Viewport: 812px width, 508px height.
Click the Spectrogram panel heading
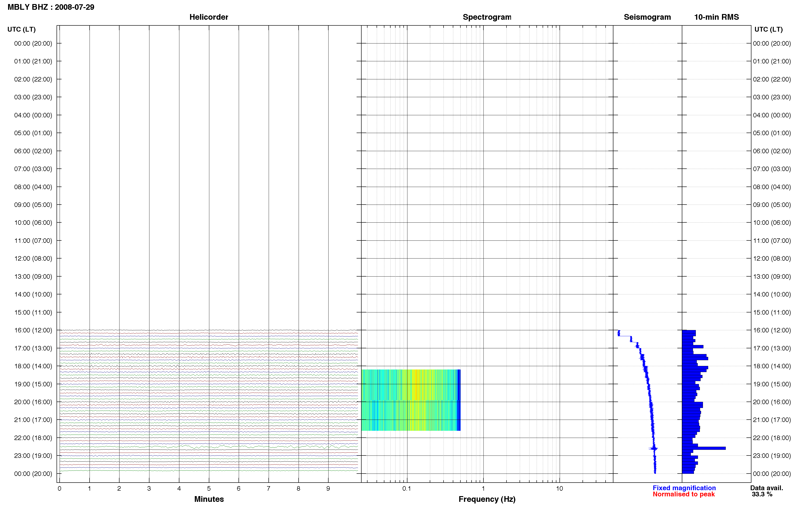[x=487, y=17]
